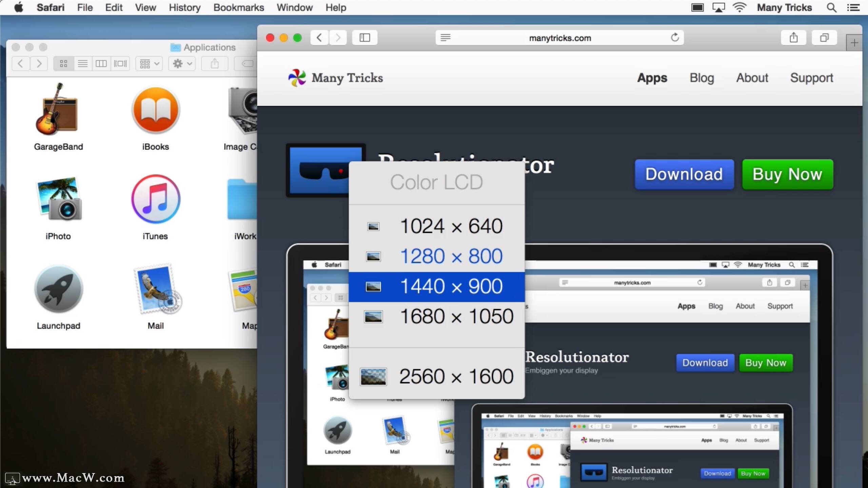This screenshot has width=868, height=488.
Task: Go forward in Safari
Action: tap(338, 37)
